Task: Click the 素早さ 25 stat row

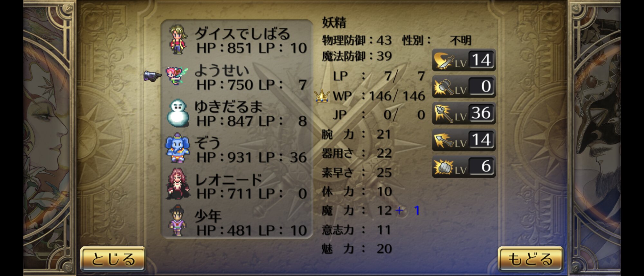Action: pyautogui.click(x=357, y=173)
